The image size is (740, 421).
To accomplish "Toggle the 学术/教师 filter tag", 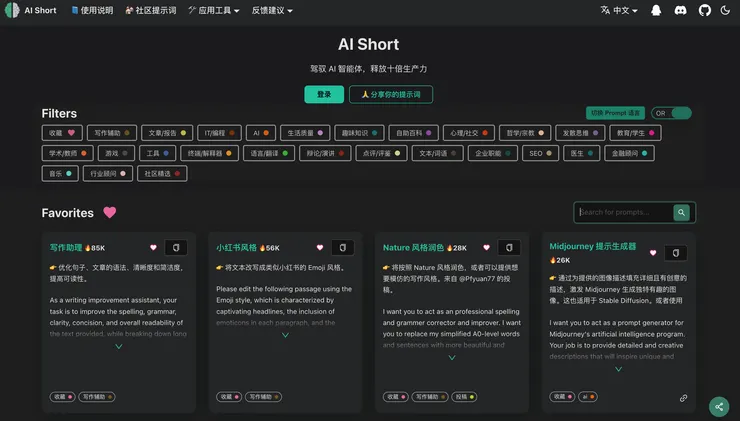I will coord(67,153).
